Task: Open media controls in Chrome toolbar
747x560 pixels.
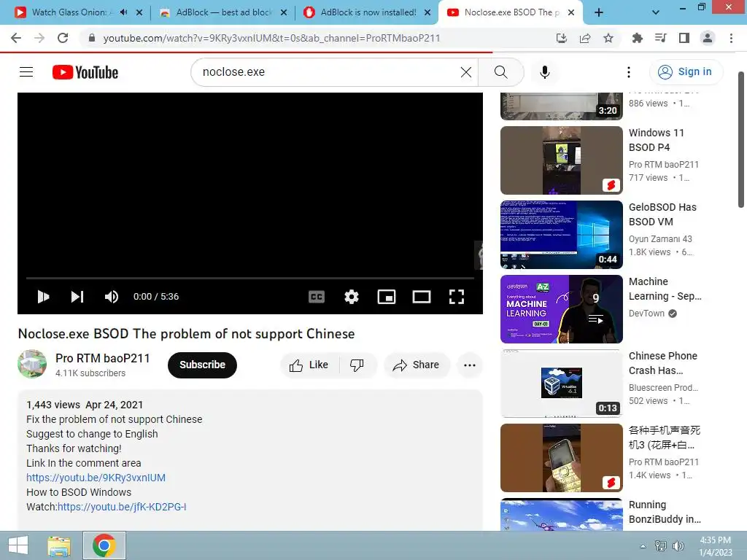Action: point(660,38)
